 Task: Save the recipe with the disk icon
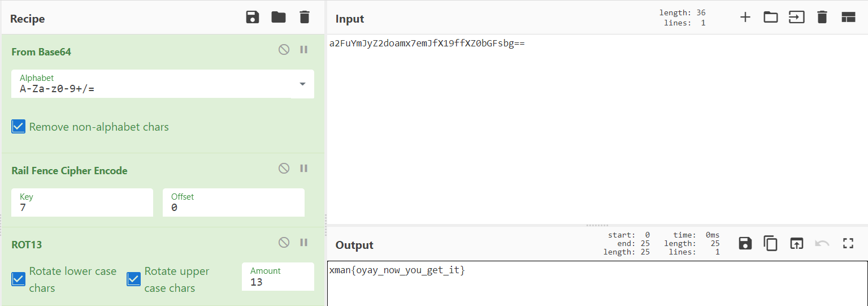(x=253, y=17)
